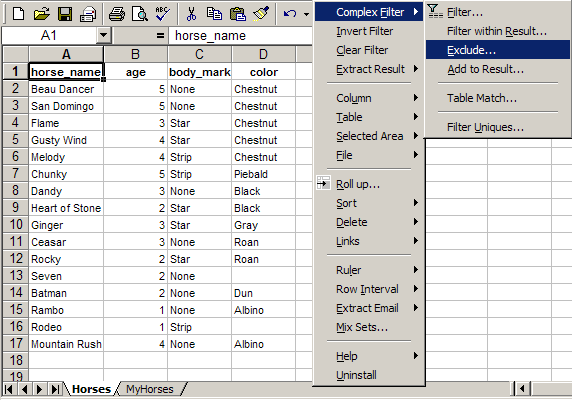Click cell containing Piebald
This screenshot has width=572, height=400.
(x=263, y=174)
